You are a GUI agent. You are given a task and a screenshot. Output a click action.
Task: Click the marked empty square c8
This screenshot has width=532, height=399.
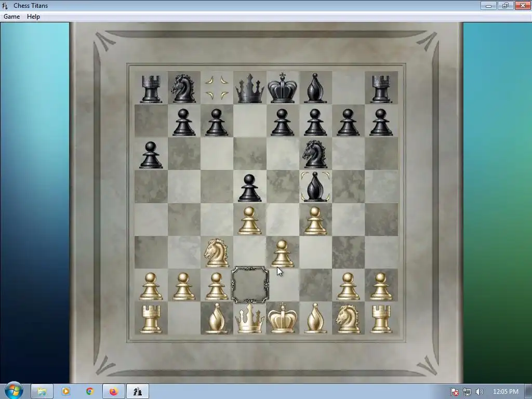coord(217,88)
